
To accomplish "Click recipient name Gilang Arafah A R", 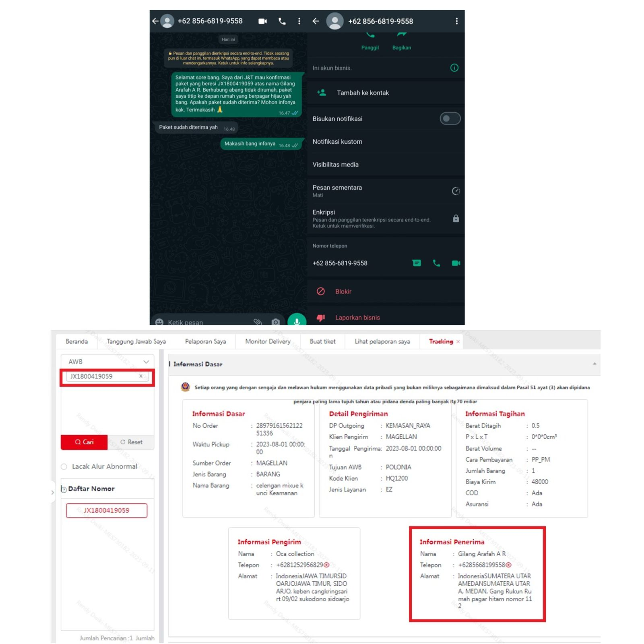I will click(x=482, y=553).
